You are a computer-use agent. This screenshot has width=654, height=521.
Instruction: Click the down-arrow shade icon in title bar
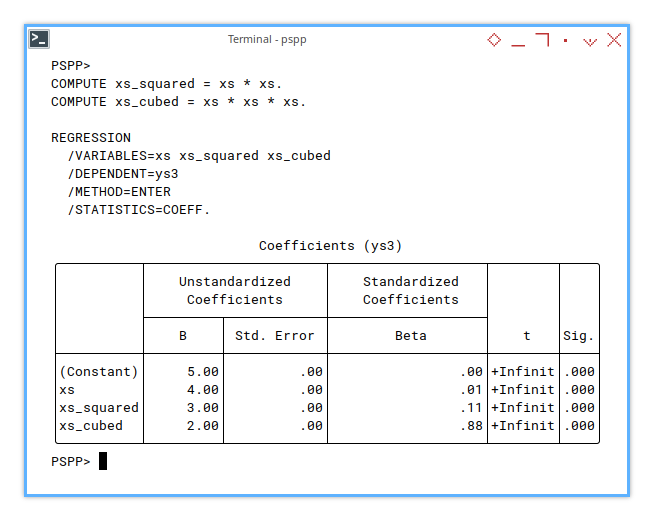pyautogui.click(x=590, y=41)
